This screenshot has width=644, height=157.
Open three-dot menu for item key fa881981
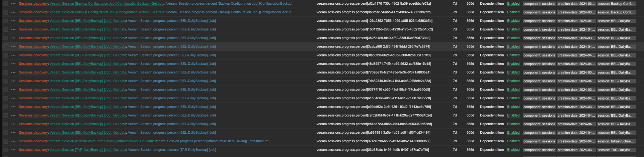click(x=13, y=133)
